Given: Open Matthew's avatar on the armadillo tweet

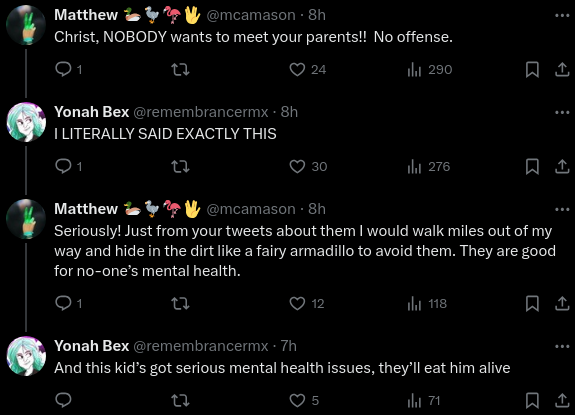Looking at the screenshot, I should 26,219.
